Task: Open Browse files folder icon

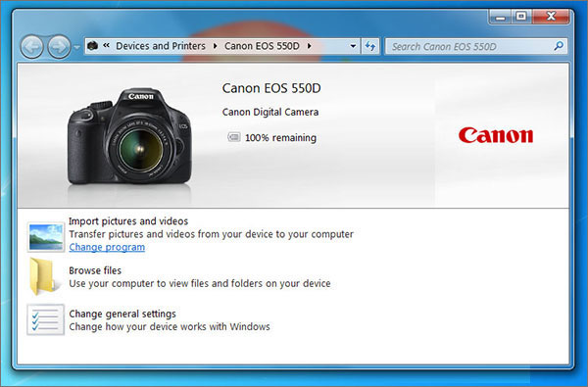Action: tap(43, 276)
